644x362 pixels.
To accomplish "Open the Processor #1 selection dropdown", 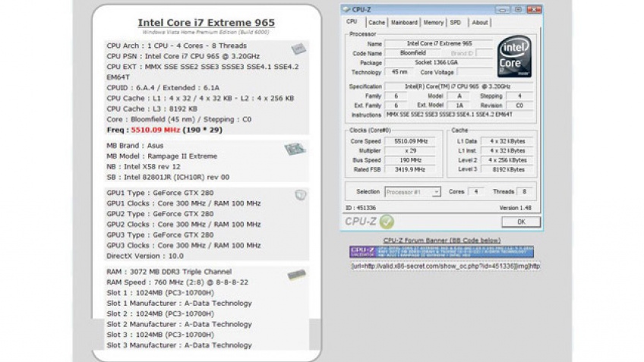I will tap(412, 192).
